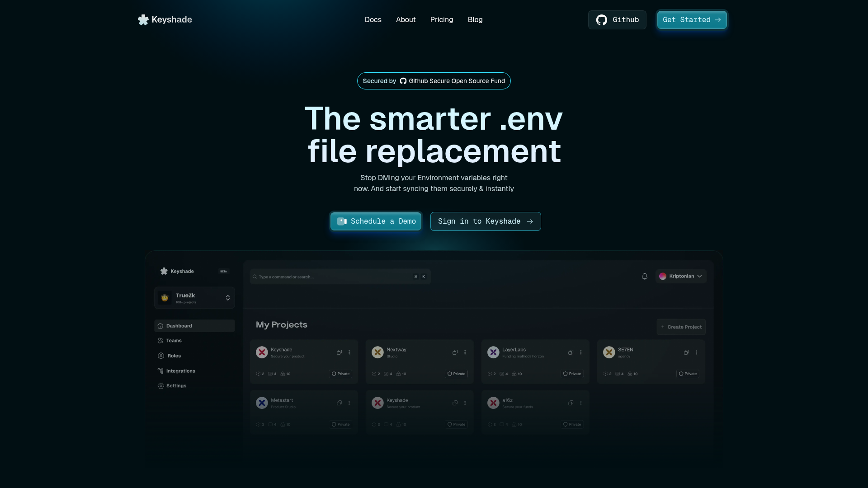Open Settings in the sidebar
Image resolution: width=868 pixels, height=488 pixels.
tap(172, 386)
